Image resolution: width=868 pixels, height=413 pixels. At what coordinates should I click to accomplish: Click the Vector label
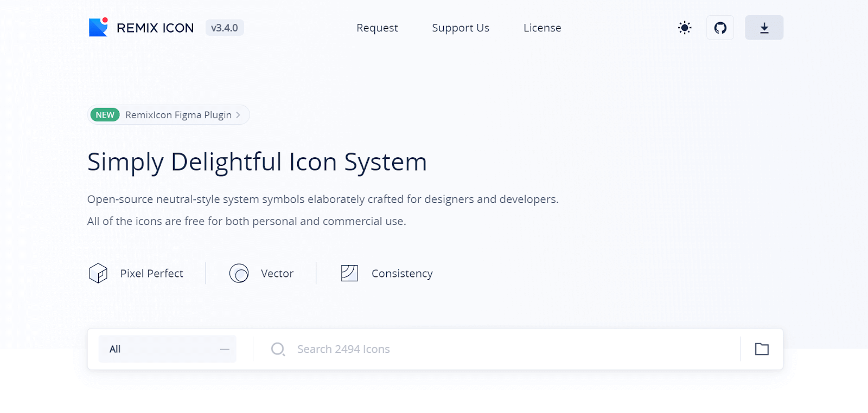[277, 274]
